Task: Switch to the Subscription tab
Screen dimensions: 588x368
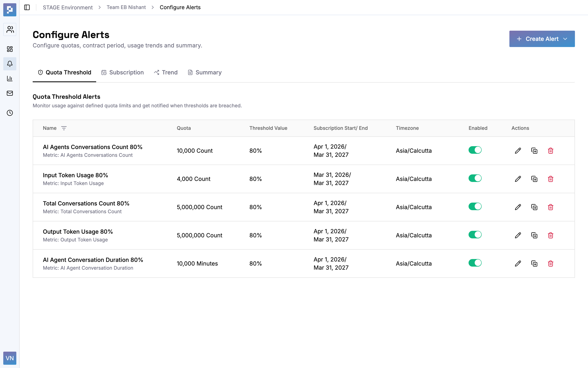Action: [122, 72]
